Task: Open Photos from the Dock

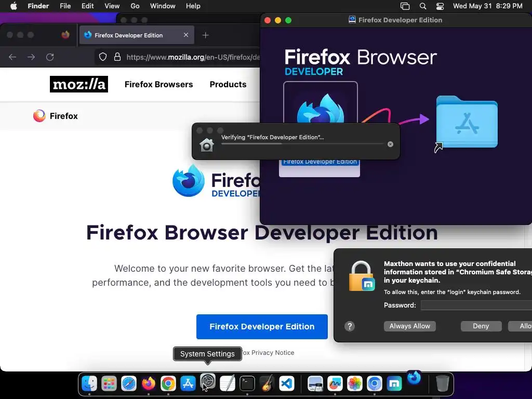Action: [x=354, y=384]
